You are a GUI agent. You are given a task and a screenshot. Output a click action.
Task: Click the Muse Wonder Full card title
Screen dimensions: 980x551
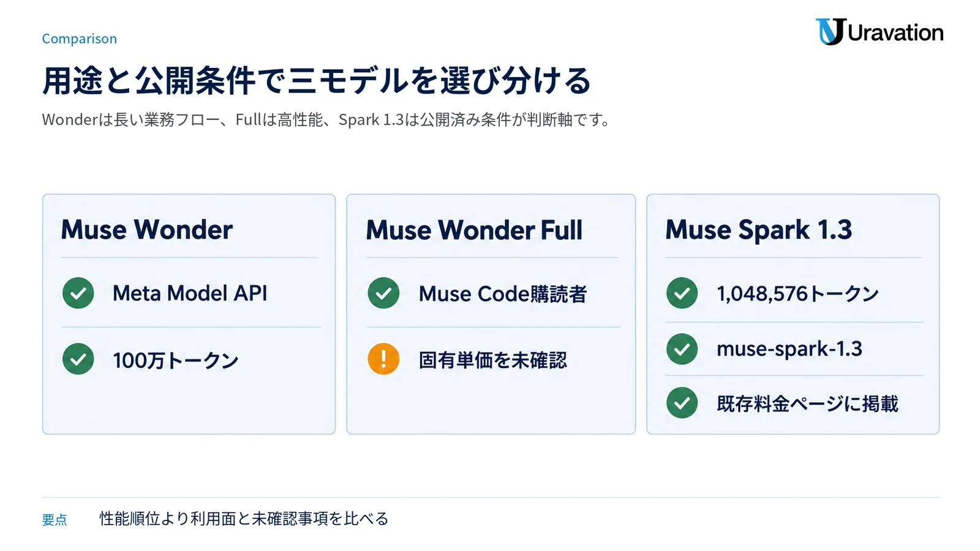click(474, 231)
